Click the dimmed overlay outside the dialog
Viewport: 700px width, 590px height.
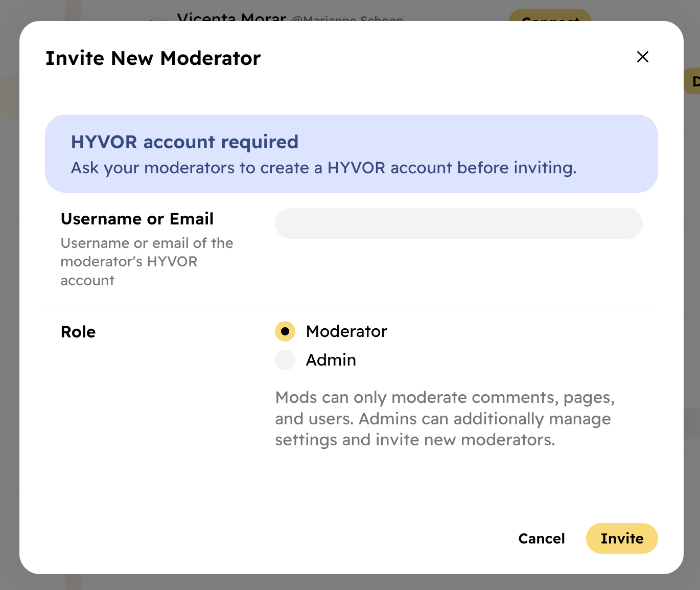[9, 307]
